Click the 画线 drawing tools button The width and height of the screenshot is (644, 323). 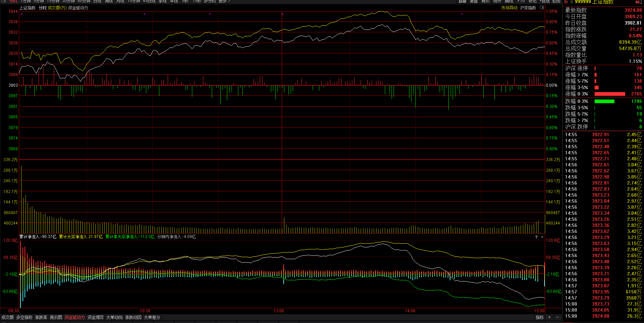click(x=509, y=1)
